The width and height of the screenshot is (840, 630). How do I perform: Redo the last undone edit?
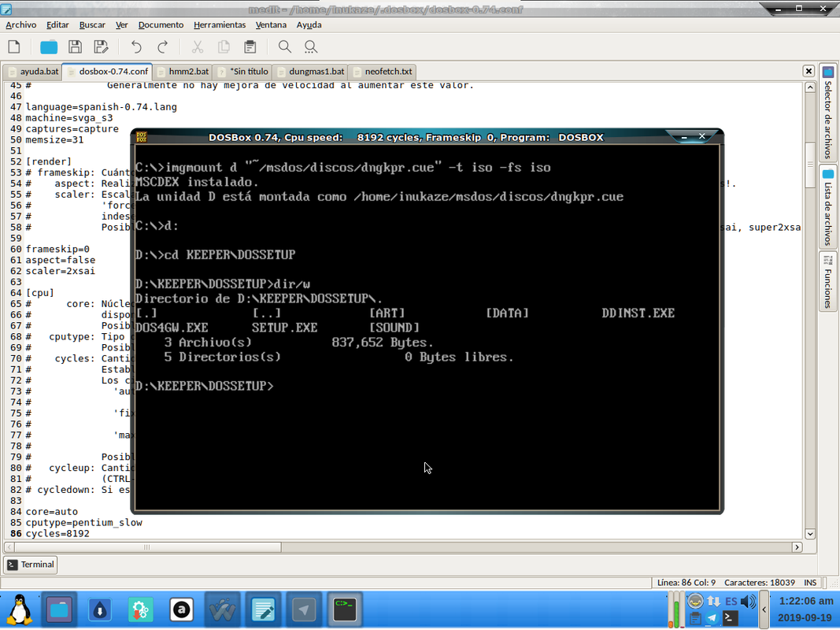coord(163,47)
